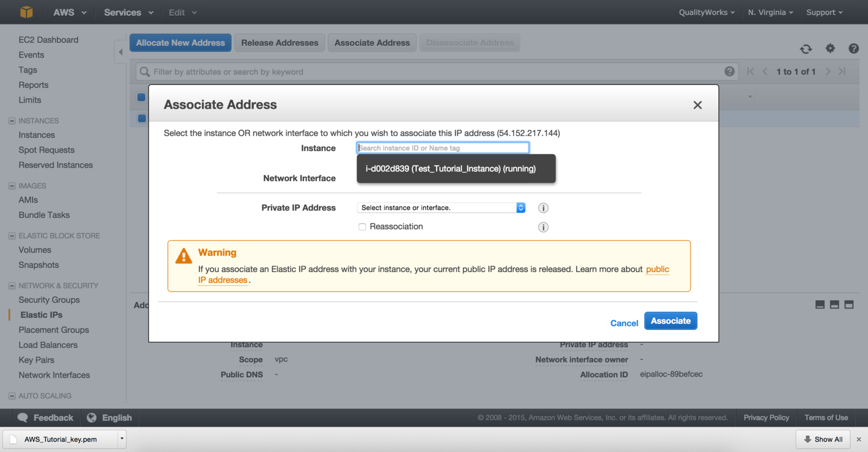Viewport: 868px width, 452px height.
Task: Open the AWS dropdown menu
Action: point(69,12)
